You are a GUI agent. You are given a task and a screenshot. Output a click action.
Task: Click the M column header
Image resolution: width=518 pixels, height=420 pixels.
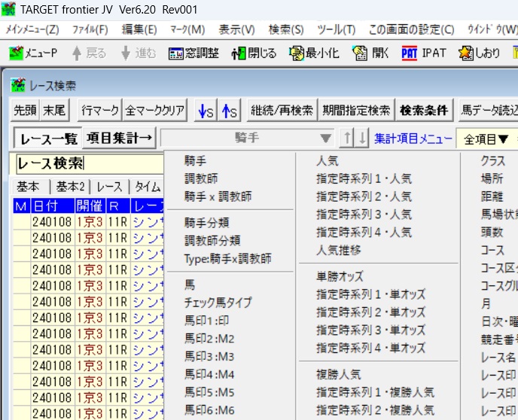pyautogui.click(x=22, y=205)
